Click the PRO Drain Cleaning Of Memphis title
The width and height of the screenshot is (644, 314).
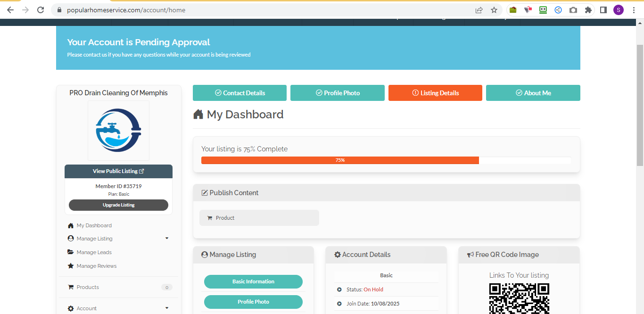118,93
